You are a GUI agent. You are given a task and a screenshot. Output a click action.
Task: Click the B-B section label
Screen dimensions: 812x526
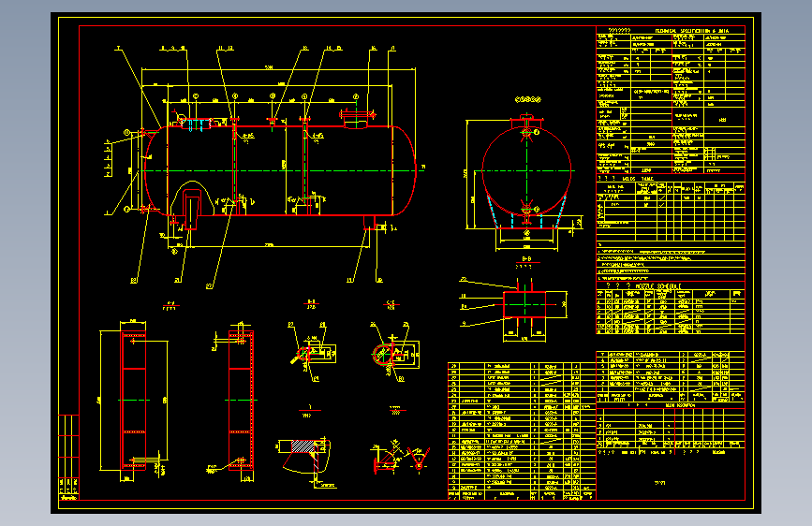pyautogui.click(x=526, y=259)
